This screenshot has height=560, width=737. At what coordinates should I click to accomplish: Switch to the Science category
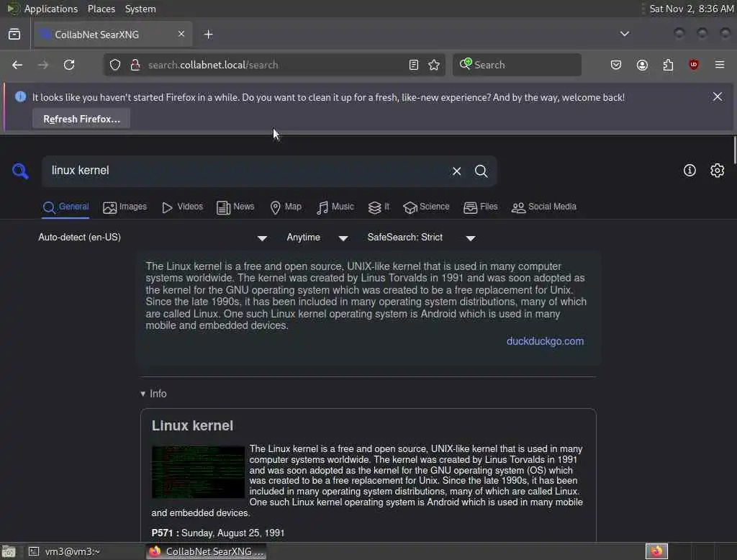tap(426, 207)
